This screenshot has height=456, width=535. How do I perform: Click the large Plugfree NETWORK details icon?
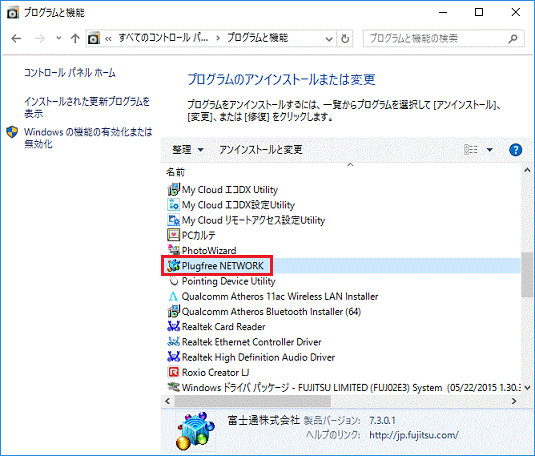coord(196,431)
